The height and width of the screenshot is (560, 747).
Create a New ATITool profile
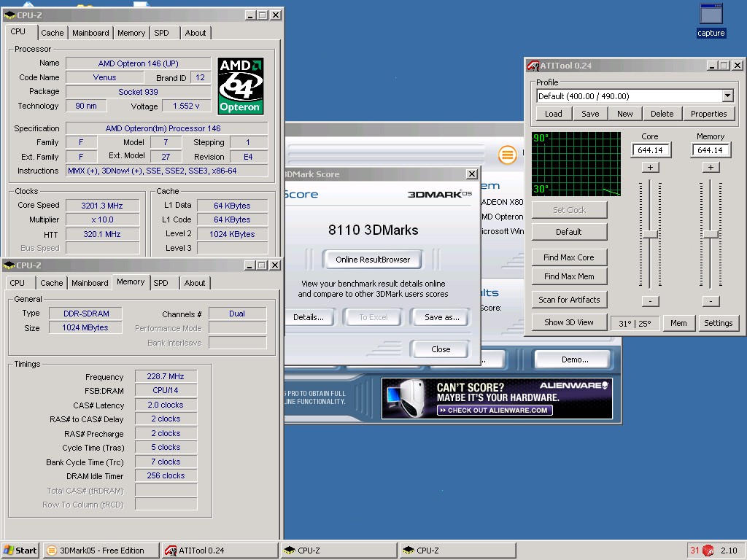click(625, 114)
